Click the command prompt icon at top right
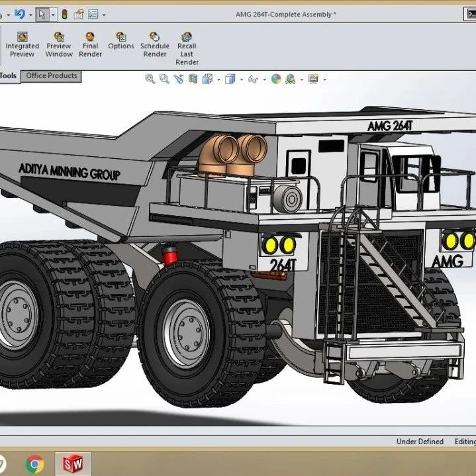This screenshot has height=476, width=476. pyautogui.click(x=470, y=15)
